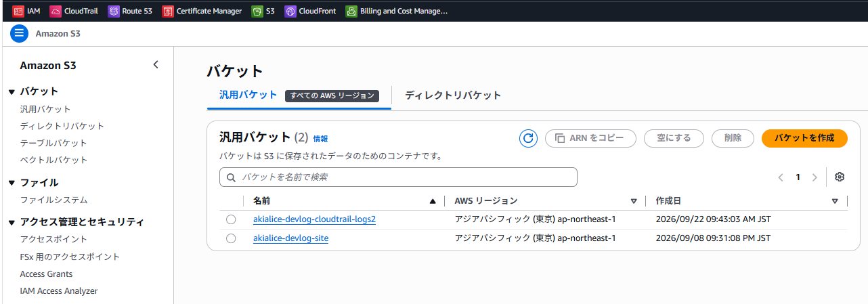Switch to the 汎用バケット tab
Screen dimensions: 868x304
point(248,95)
